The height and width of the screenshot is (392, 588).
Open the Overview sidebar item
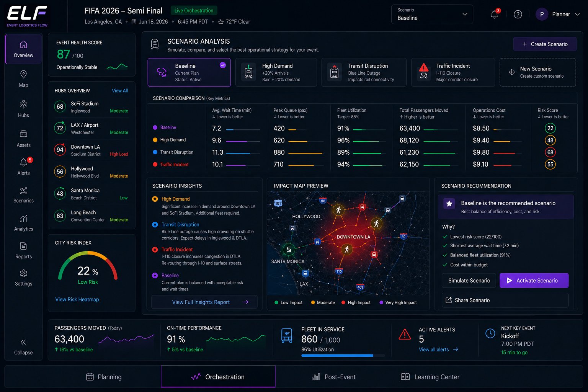click(x=23, y=49)
